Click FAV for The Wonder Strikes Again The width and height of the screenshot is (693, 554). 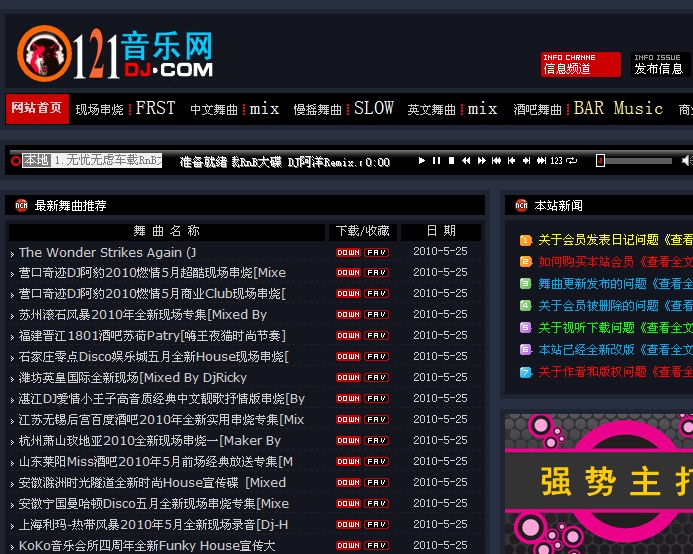pos(377,252)
